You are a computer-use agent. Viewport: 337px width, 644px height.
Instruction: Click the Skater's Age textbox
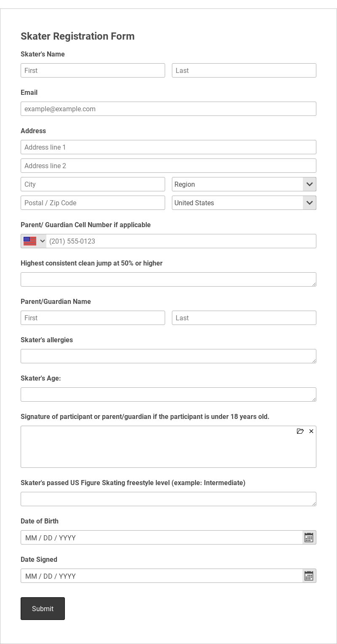[168, 394]
